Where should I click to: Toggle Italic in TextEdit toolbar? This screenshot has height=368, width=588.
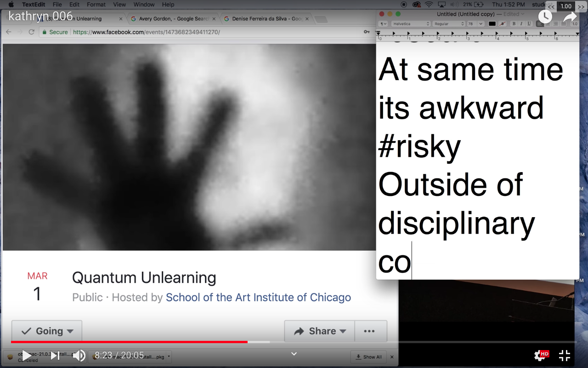point(521,23)
